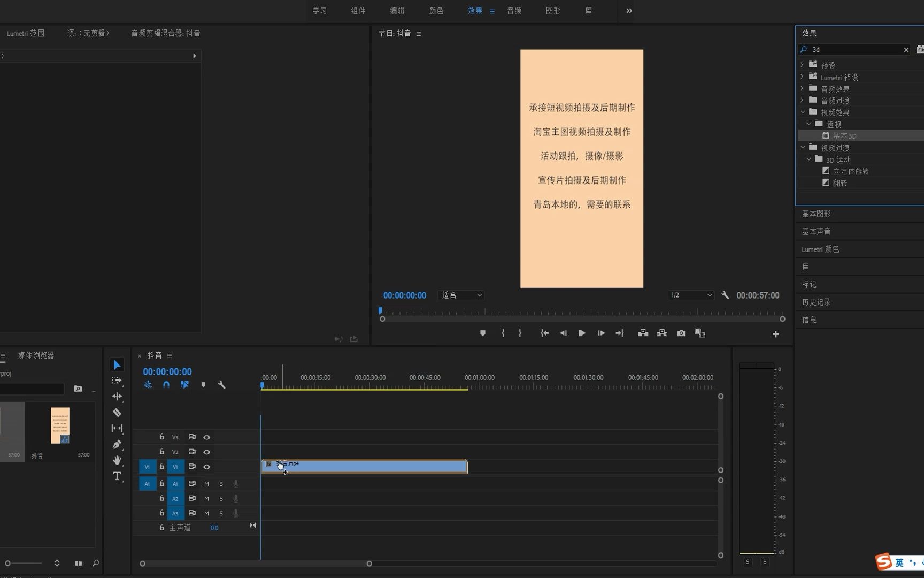924x578 pixels.
Task: Expand the 音频过渡 folder
Action: (802, 100)
